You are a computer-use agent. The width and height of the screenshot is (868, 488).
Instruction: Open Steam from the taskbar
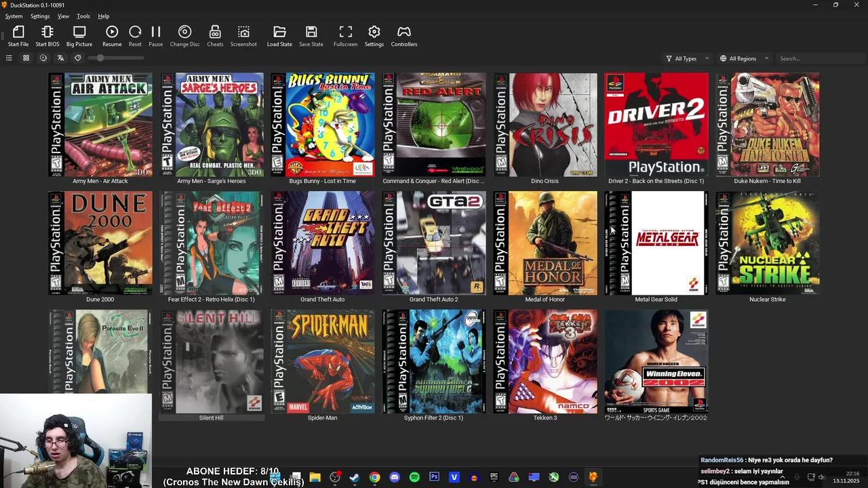(x=354, y=477)
